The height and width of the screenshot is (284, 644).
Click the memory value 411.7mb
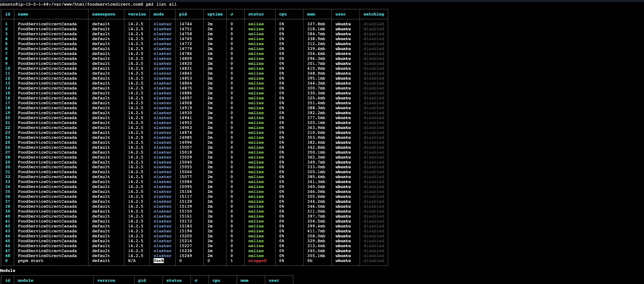pyautogui.click(x=316, y=231)
